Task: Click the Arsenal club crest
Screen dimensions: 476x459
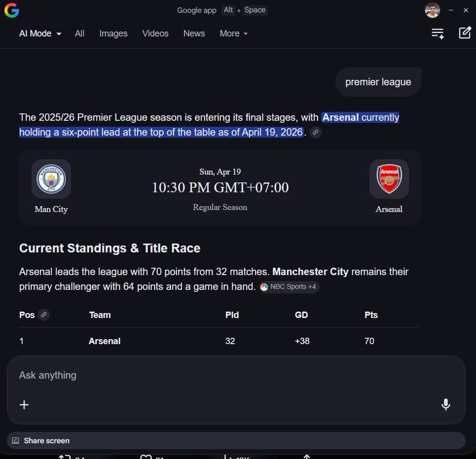Action: pyautogui.click(x=389, y=179)
